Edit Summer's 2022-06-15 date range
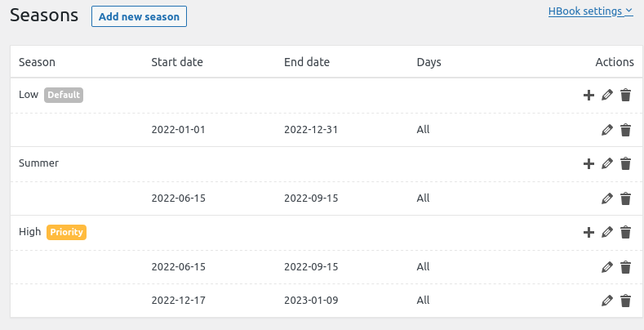644x330 pixels. point(606,198)
